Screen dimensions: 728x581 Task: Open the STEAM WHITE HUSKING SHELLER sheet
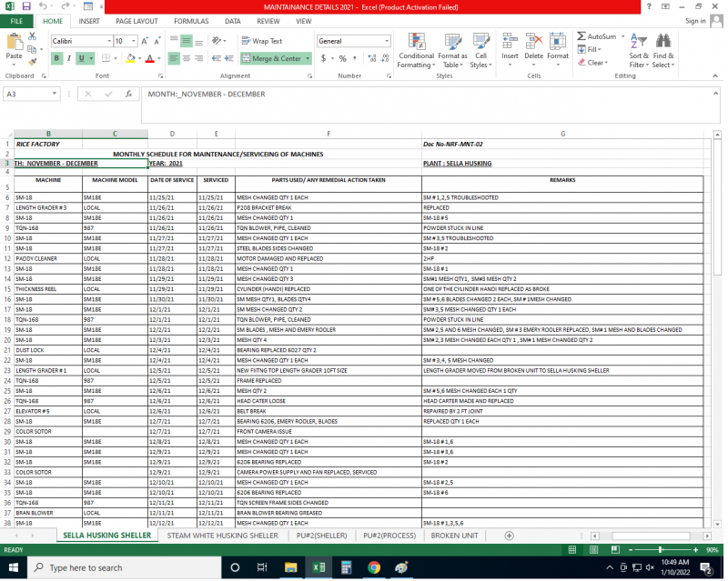pyautogui.click(x=222, y=536)
